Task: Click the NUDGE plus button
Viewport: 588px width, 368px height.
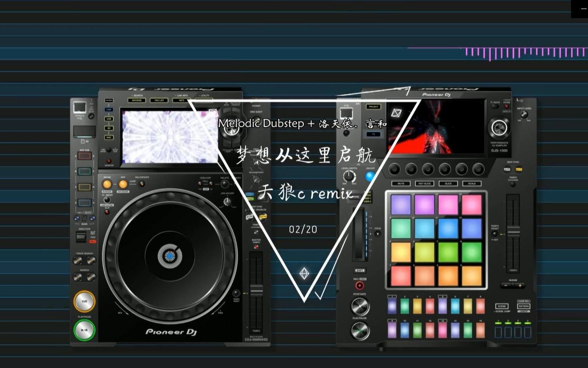Action: [x=520, y=285]
